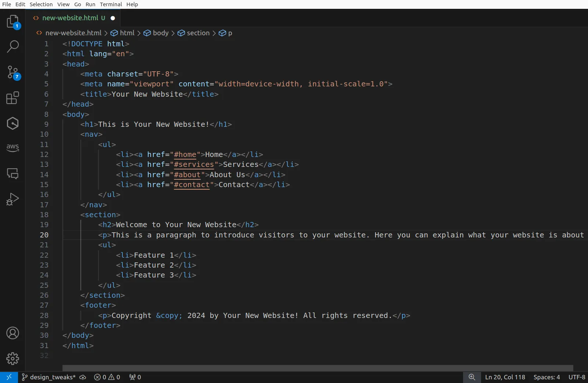Click the 'Feature 3' list item text
This screenshot has width=588, height=383.
pyautogui.click(x=154, y=275)
